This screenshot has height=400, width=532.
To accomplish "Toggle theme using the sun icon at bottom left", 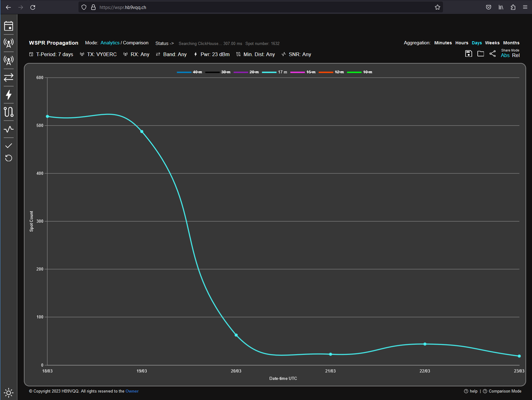I will (8, 392).
